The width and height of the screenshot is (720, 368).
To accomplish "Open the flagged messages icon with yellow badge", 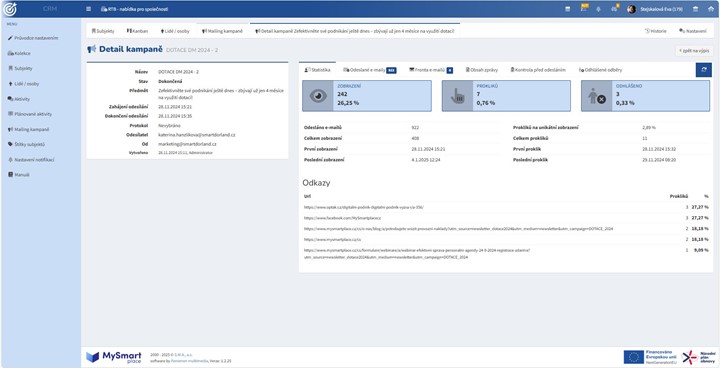I will [x=584, y=8].
